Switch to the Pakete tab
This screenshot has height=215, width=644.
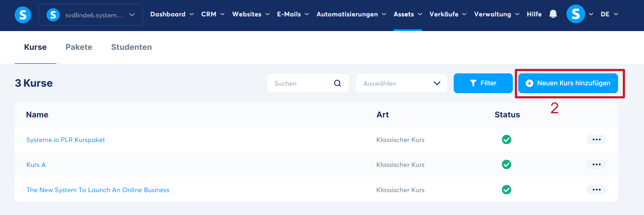pyautogui.click(x=79, y=47)
